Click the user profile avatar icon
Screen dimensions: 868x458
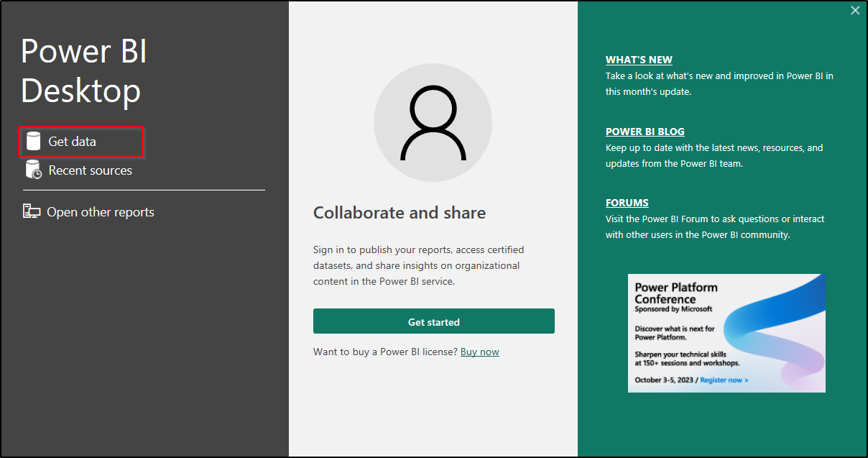pyautogui.click(x=433, y=122)
